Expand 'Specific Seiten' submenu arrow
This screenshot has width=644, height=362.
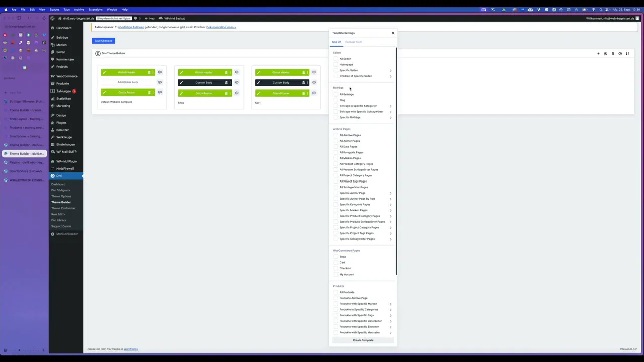click(x=390, y=71)
